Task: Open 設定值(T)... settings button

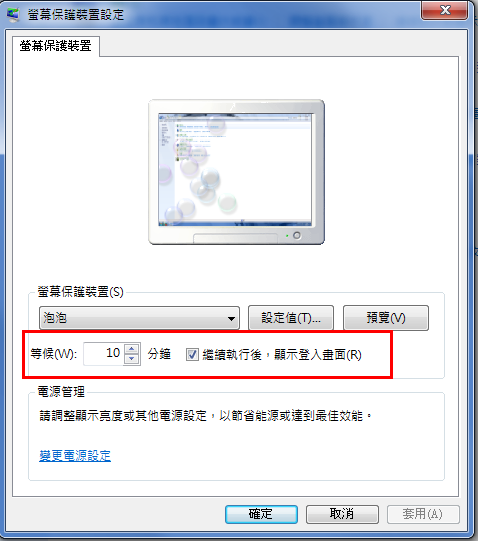Action: point(291,318)
